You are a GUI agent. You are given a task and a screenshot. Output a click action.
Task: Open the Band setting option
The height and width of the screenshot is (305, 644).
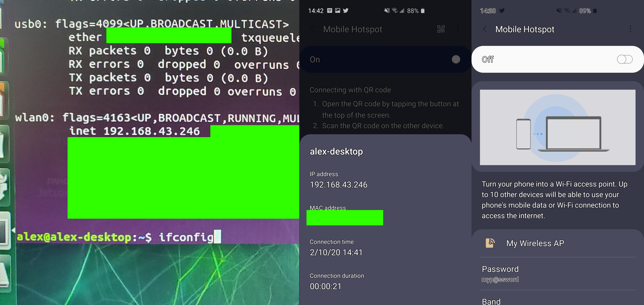(491, 301)
